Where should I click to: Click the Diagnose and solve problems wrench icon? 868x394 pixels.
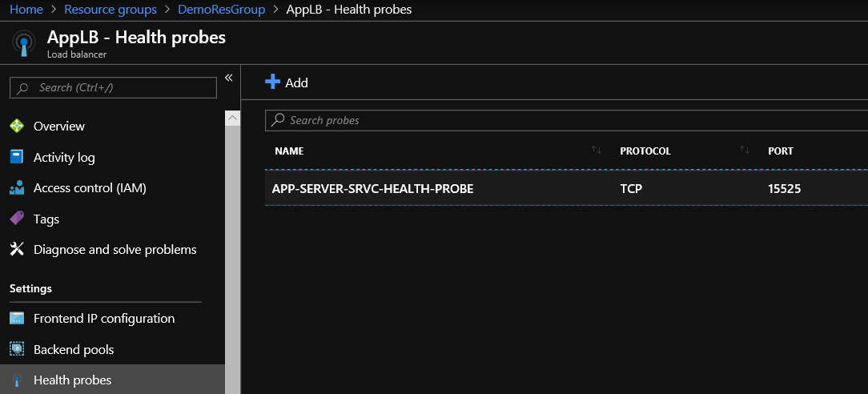point(17,250)
